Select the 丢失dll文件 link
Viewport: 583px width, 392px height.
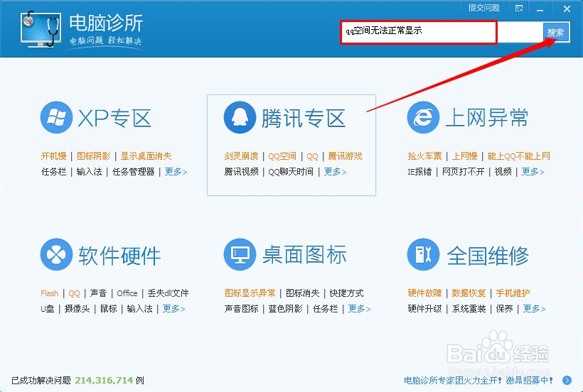click(x=168, y=293)
